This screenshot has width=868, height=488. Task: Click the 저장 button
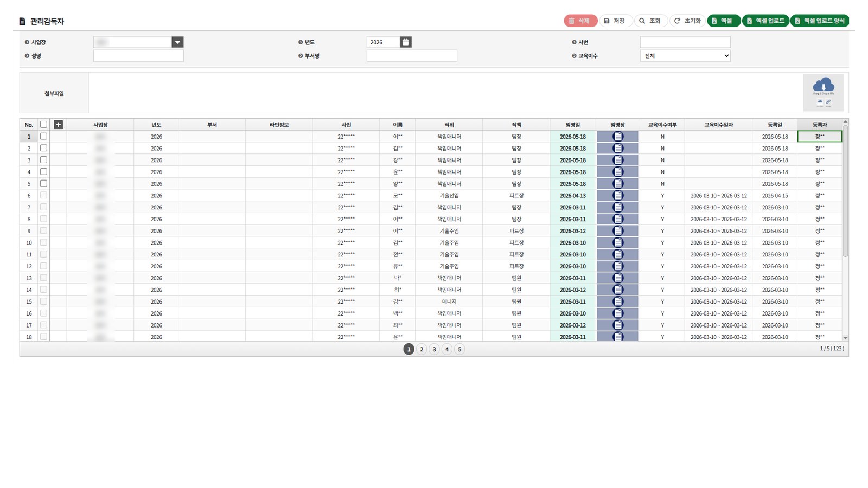[615, 21]
